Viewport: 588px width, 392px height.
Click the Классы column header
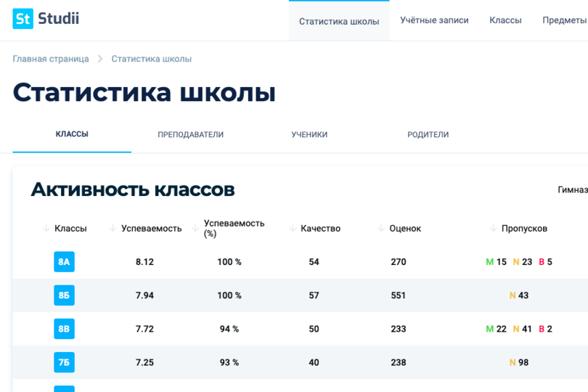pyautogui.click(x=70, y=229)
